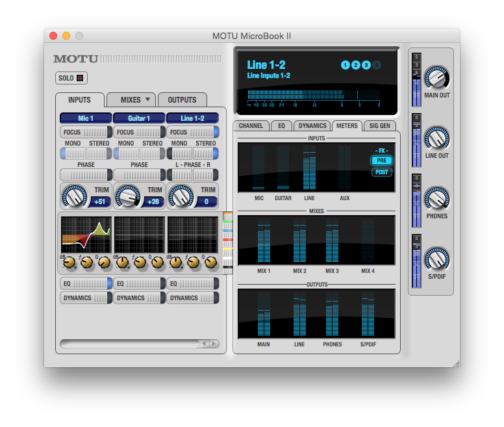Viewport: 504px width, 427px height.
Task: Click the horizontal scrollbar under the inputs
Action: coord(130,343)
